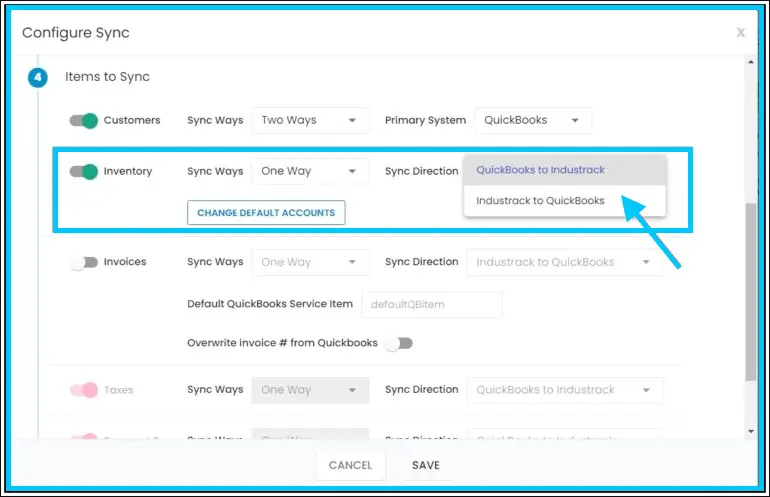
Task: Toggle the Inventory sync switch
Action: tap(83, 171)
